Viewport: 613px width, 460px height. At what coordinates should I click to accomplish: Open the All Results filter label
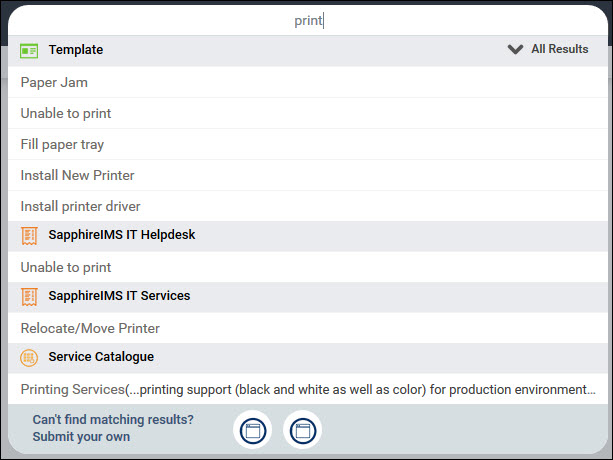click(559, 49)
